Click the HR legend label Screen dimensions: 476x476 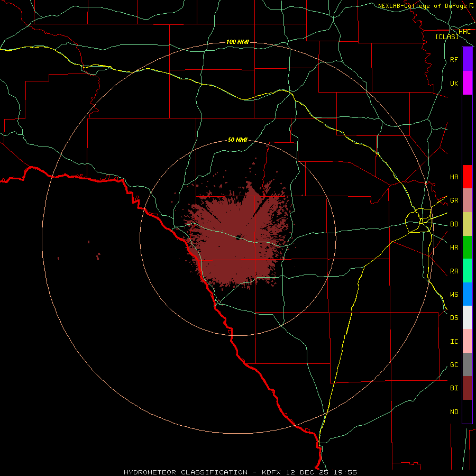tap(454, 248)
